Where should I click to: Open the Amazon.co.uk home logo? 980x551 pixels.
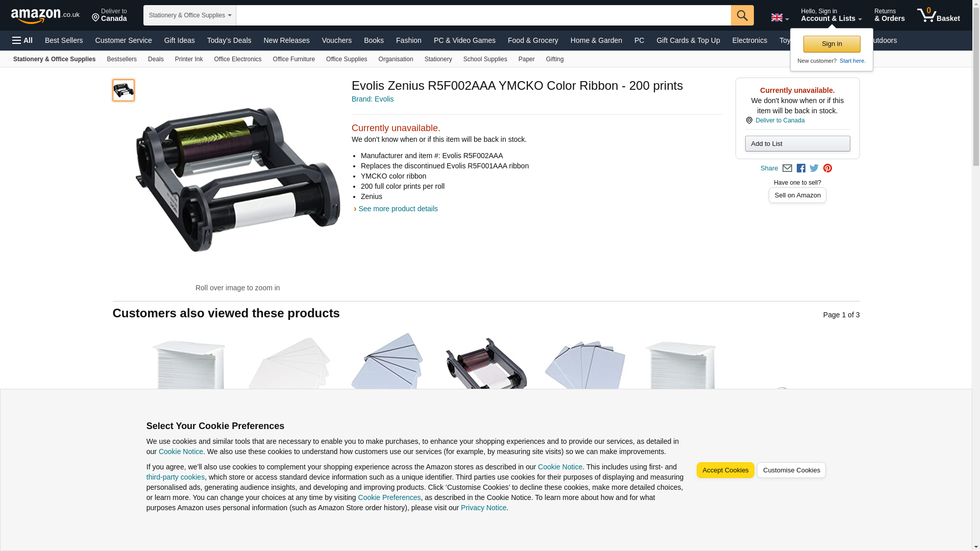coord(45,16)
